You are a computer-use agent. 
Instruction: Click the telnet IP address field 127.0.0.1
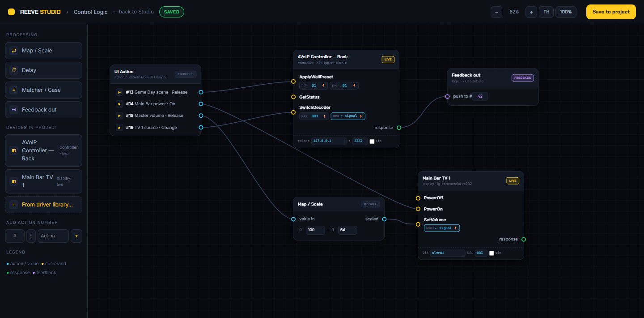(329, 141)
